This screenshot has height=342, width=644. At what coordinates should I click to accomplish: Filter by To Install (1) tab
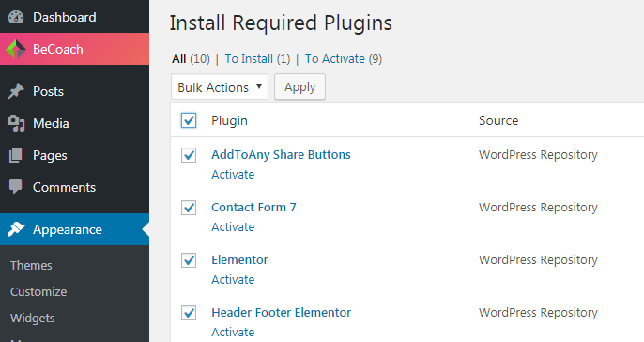tap(257, 59)
